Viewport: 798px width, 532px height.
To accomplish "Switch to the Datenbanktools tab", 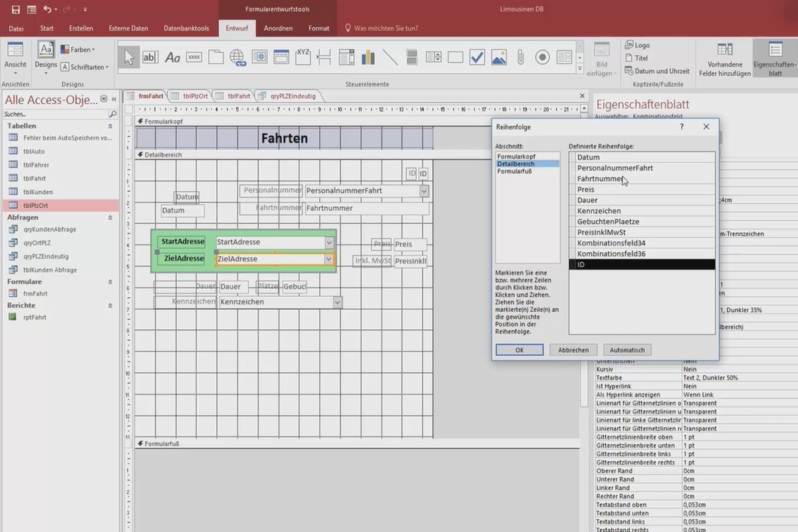I will point(186,28).
